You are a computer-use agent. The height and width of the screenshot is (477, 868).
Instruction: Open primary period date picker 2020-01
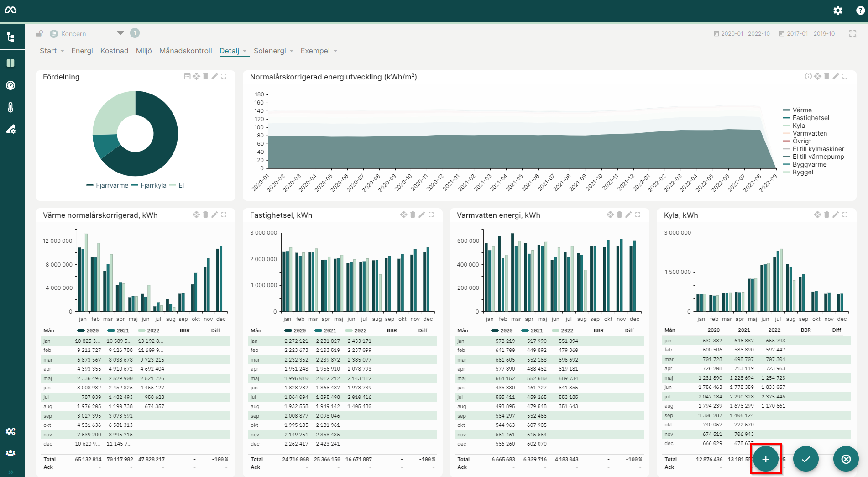click(729, 34)
